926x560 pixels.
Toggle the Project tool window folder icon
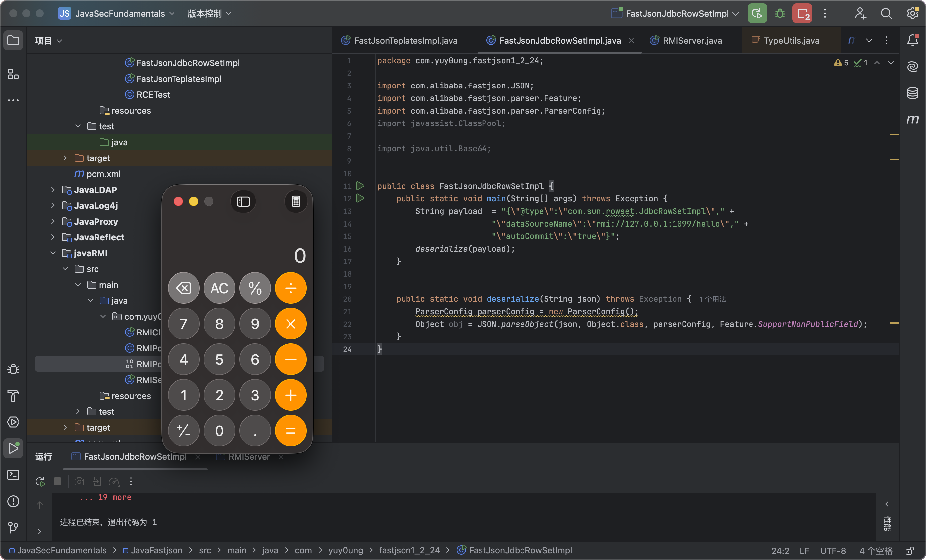tap(13, 40)
